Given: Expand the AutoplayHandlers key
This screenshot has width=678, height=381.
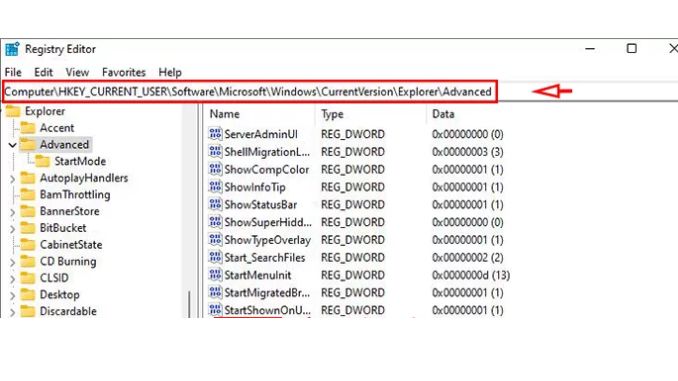Looking at the screenshot, I should pyautogui.click(x=12, y=179).
